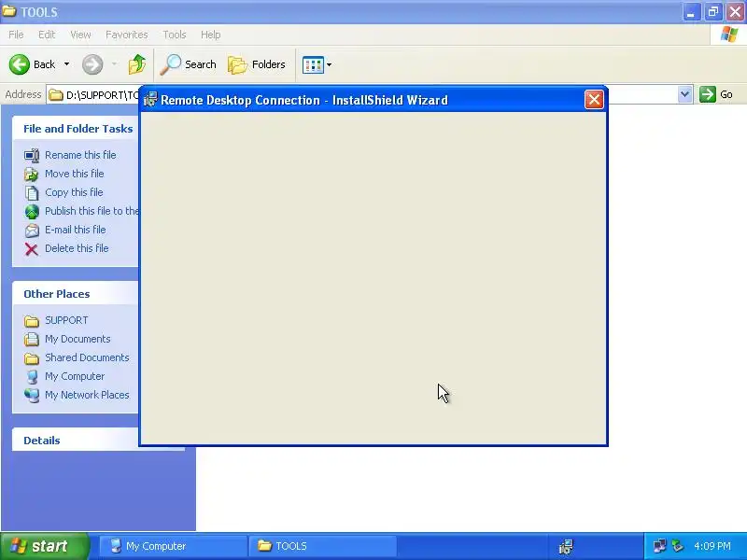Image resolution: width=747 pixels, height=560 pixels.
Task: Click Move this file link
Action: 75,174
